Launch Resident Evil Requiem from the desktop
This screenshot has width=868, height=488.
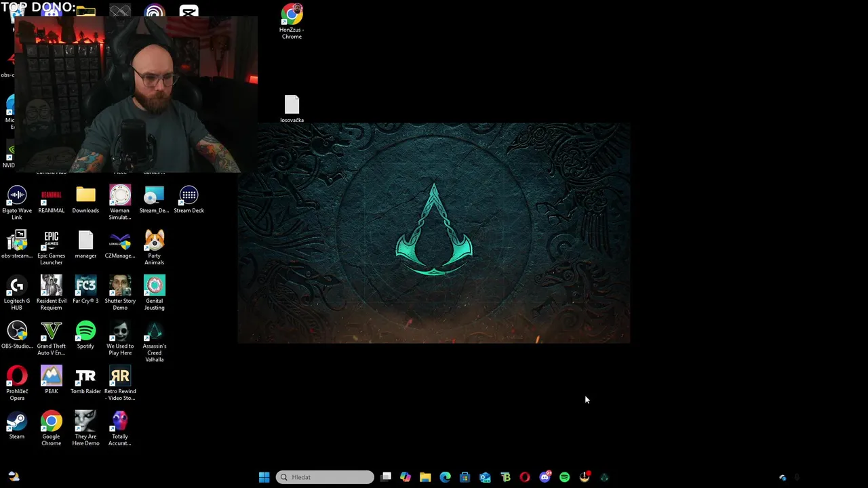click(52, 293)
